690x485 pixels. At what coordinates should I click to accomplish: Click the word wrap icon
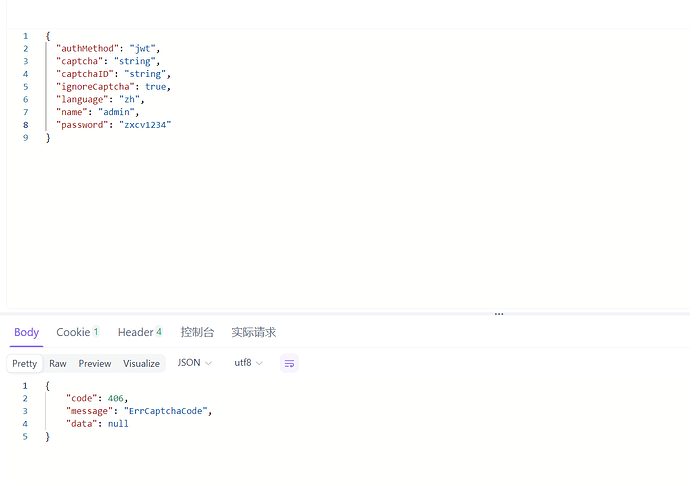pos(289,363)
